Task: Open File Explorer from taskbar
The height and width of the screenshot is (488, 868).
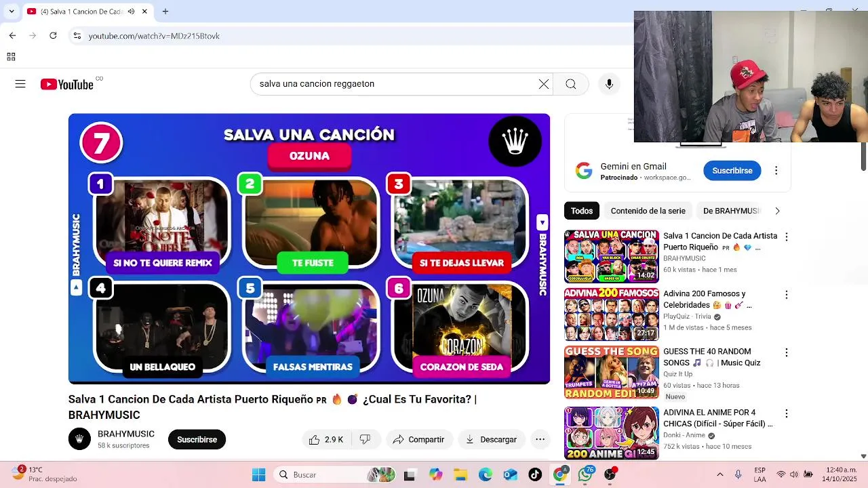Action: [460, 475]
